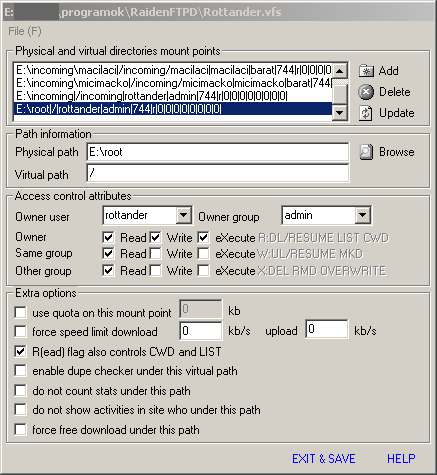Toggle Owner Read checkbox
Screen dimensions: 437x475
108,238
